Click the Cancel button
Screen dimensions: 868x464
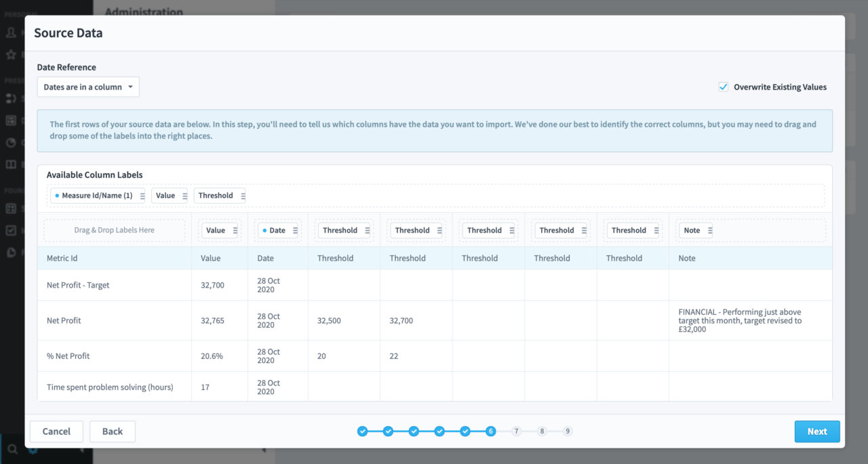click(56, 431)
